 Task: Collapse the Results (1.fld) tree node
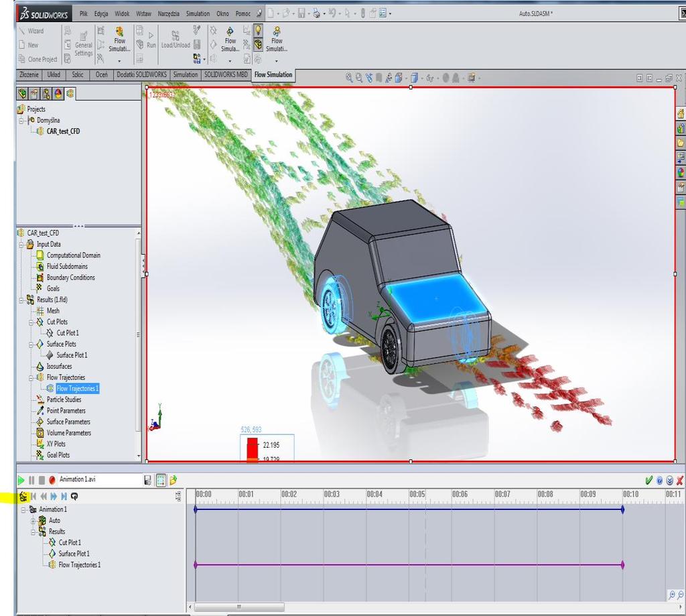point(21,300)
